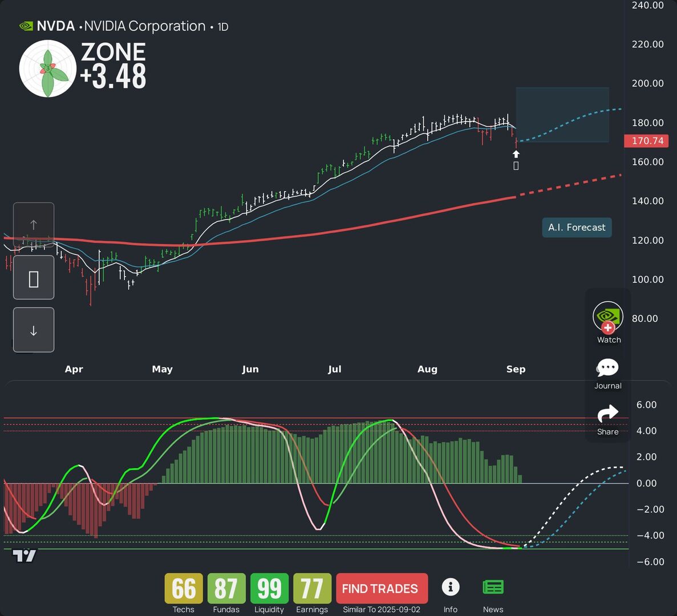The width and height of the screenshot is (677, 616).
Task: Click the May label on time axis
Action: [x=163, y=369]
